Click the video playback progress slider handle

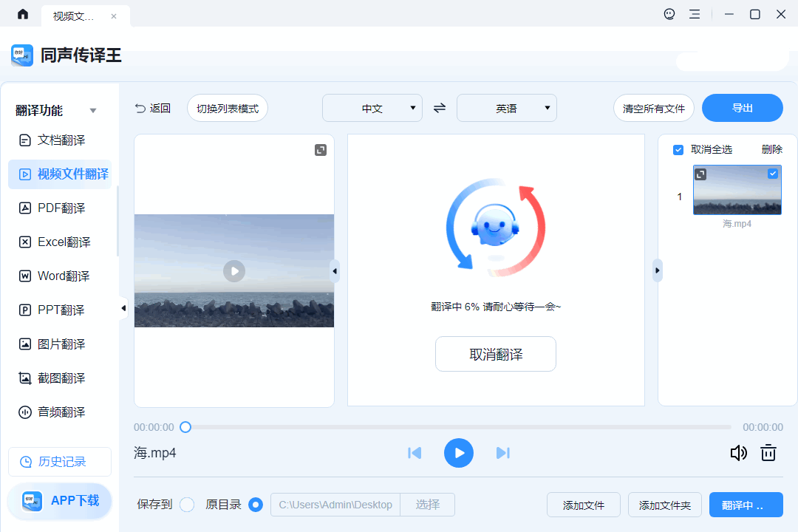click(x=185, y=427)
